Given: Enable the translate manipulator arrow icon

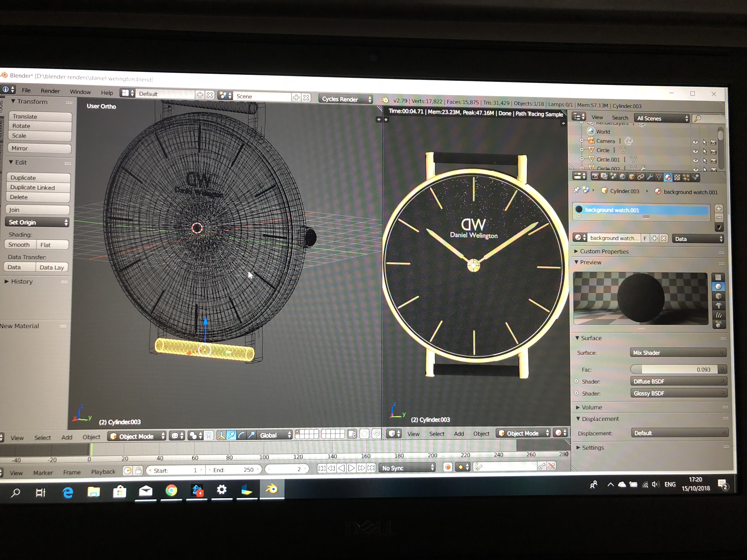Looking at the screenshot, I should [231, 435].
